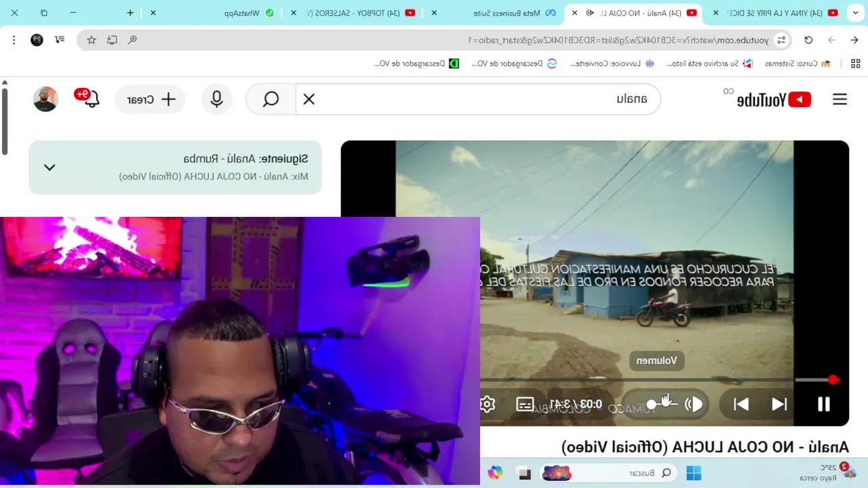Open the Windows Start button

click(x=694, y=472)
